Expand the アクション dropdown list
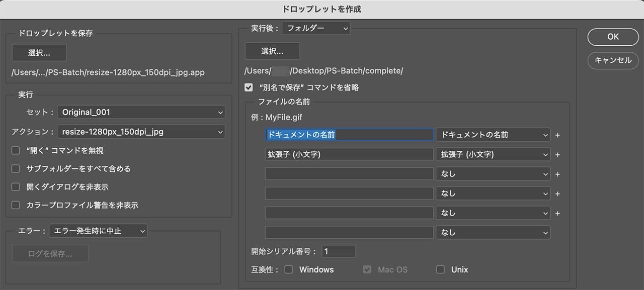Image resolution: width=644 pixels, height=290 pixels. (x=141, y=132)
